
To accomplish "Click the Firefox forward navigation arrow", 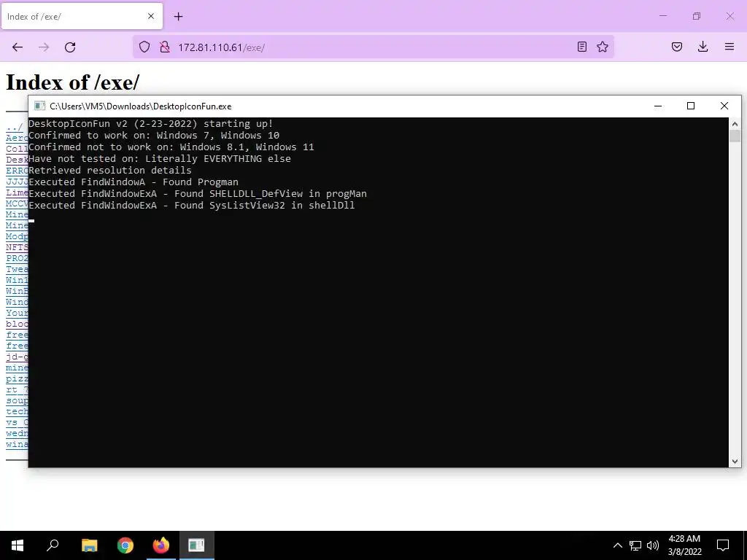I will click(x=44, y=47).
